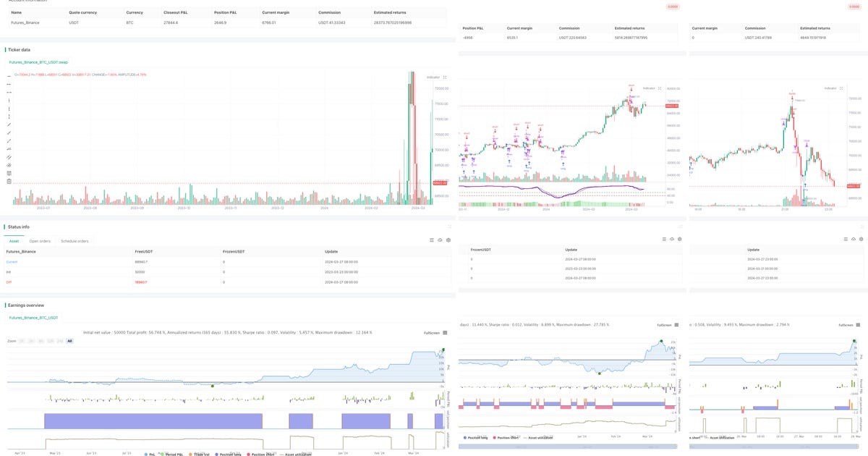Screen dimensions: 868x456
Task: Open the list view menu above the status table
Action: click(431, 240)
